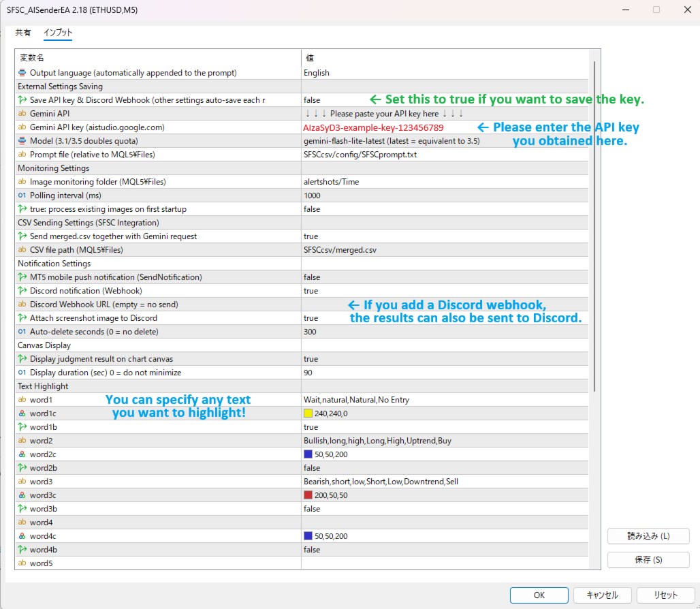Open Output language dropdown showing English
This screenshot has width=700, height=609.
445,73
